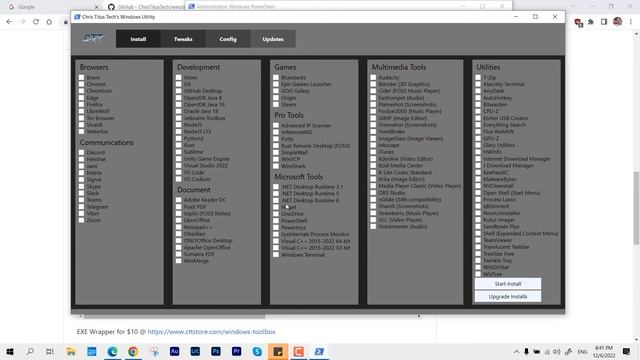Open the Windows Start menu
640x360 pixels.
point(10,351)
